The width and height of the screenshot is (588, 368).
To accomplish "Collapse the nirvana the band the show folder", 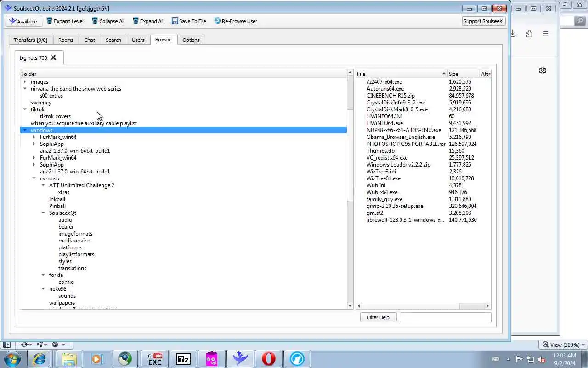I will (x=25, y=89).
